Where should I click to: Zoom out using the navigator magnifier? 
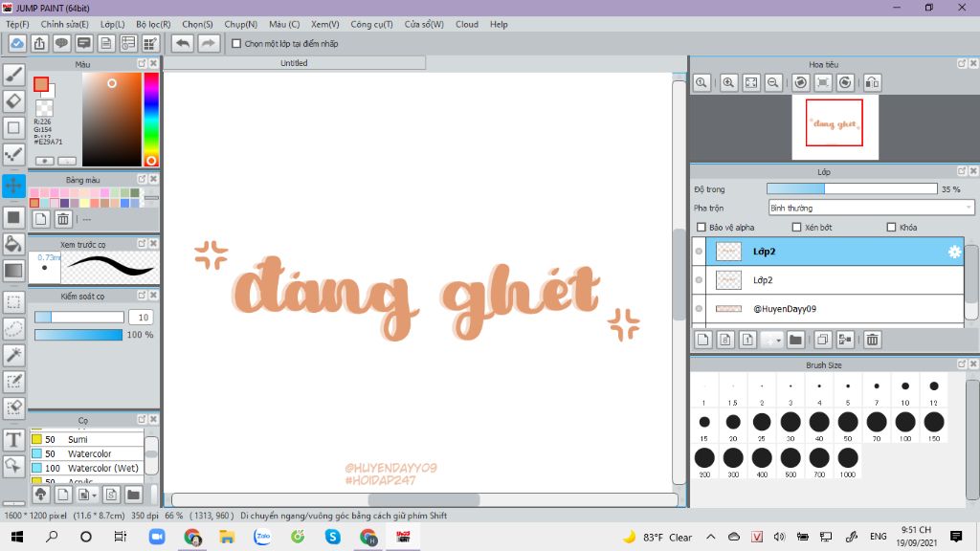pos(773,82)
